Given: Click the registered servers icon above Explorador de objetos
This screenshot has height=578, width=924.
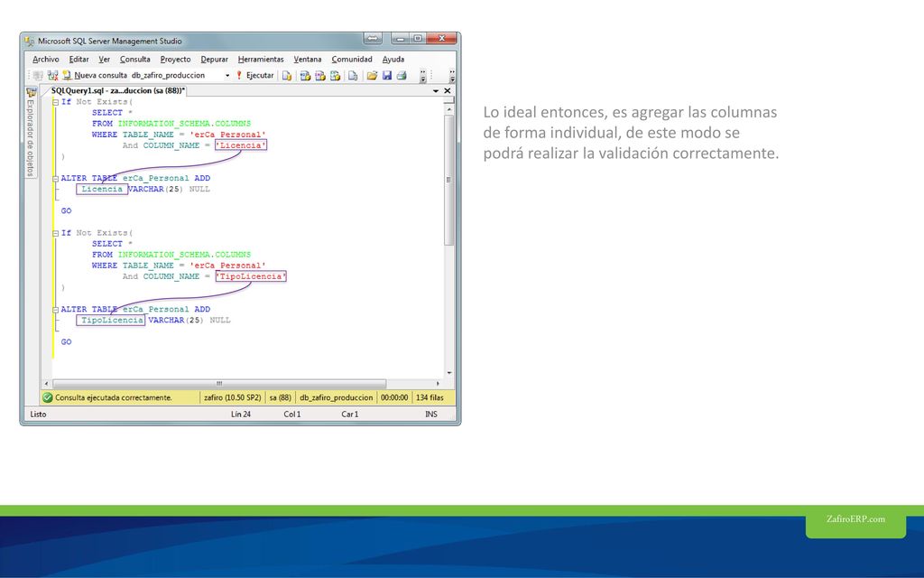Looking at the screenshot, I should (32, 92).
